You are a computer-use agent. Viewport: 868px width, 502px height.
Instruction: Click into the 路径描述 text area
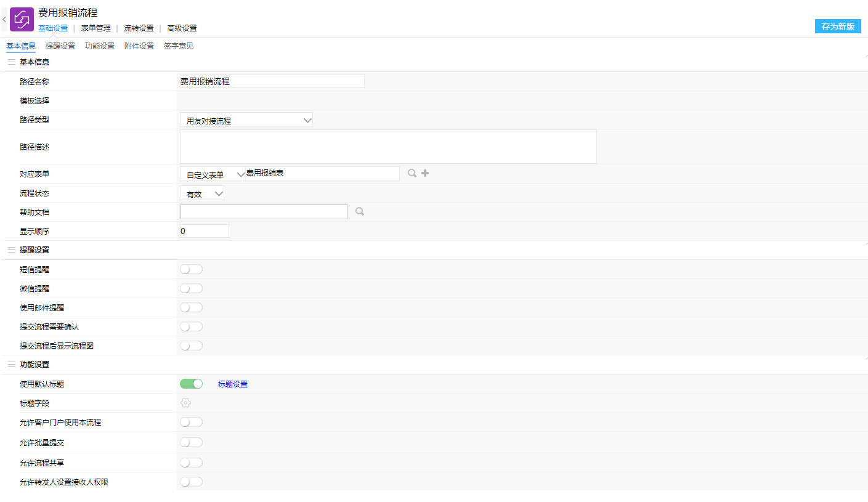[388, 147]
